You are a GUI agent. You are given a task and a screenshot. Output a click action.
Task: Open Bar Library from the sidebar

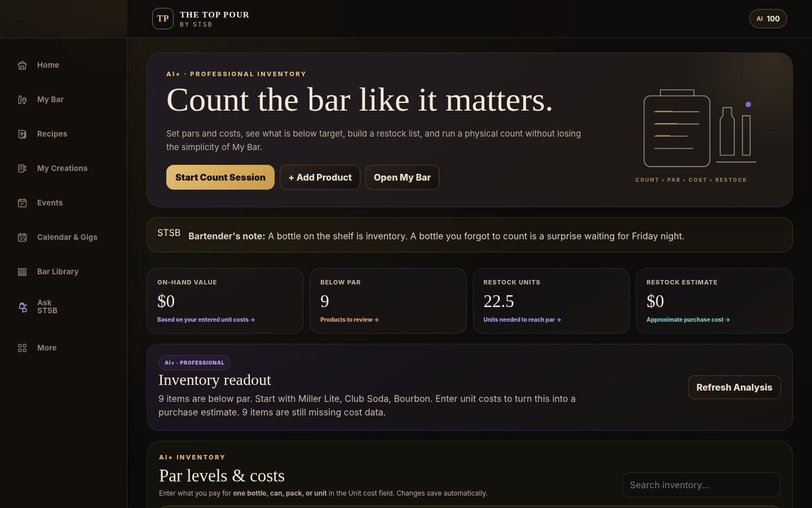[58, 271]
